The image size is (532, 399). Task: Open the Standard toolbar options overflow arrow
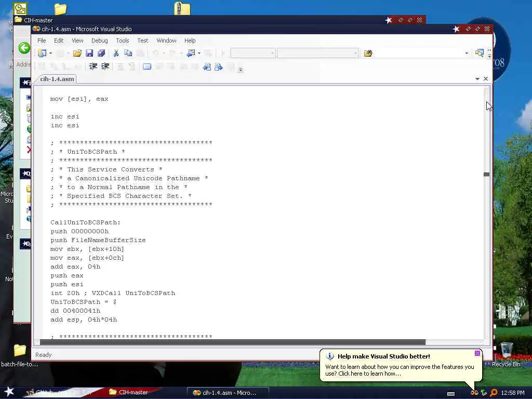(x=489, y=54)
